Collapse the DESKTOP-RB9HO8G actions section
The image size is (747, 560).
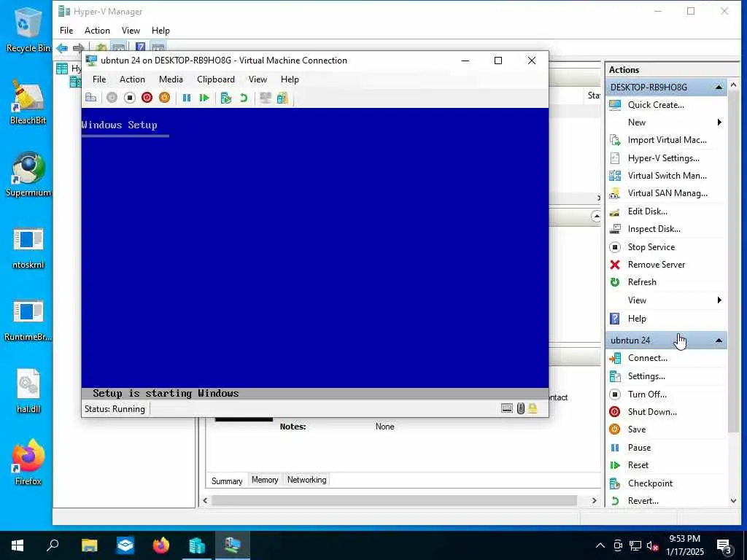click(x=719, y=87)
